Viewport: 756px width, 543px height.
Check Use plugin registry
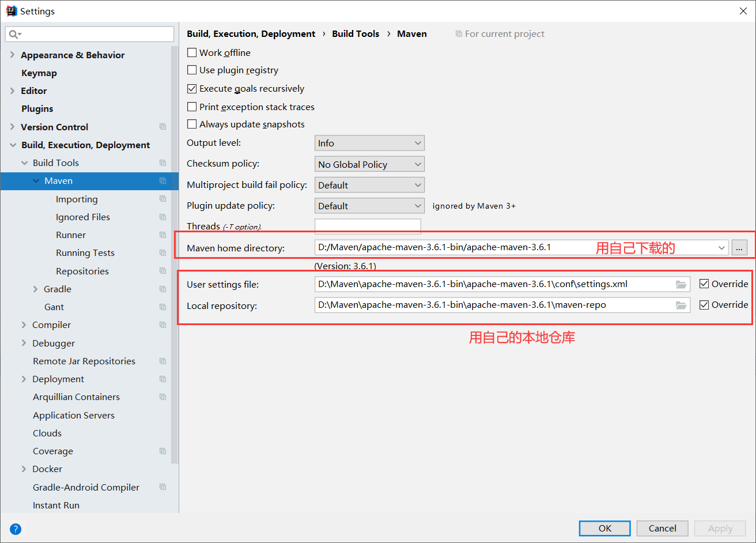click(x=192, y=70)
